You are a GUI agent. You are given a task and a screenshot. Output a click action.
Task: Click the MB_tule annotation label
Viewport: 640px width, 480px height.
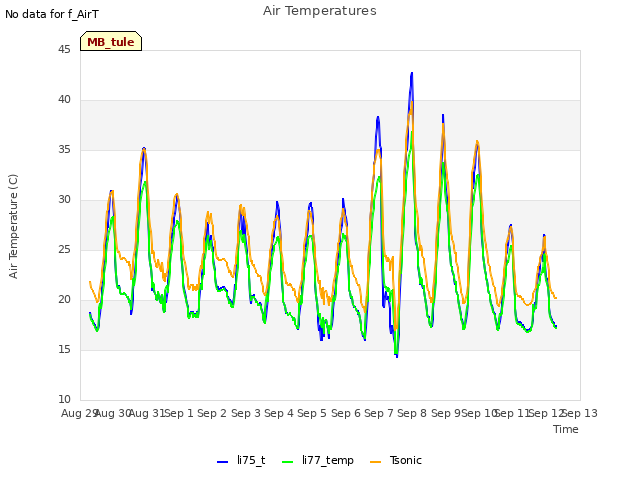(111, 41)
